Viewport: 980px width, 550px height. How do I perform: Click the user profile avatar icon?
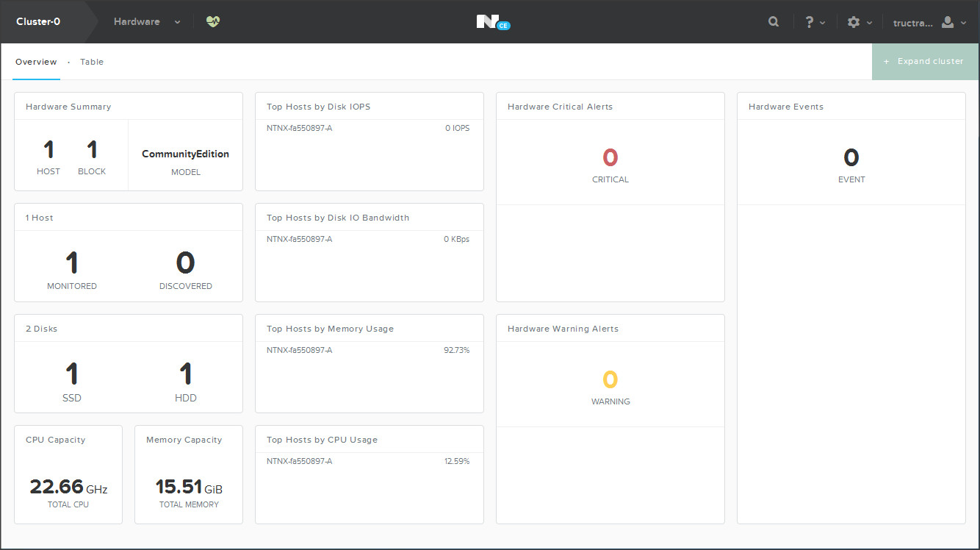pyautogui.click(x=948, y=22)
